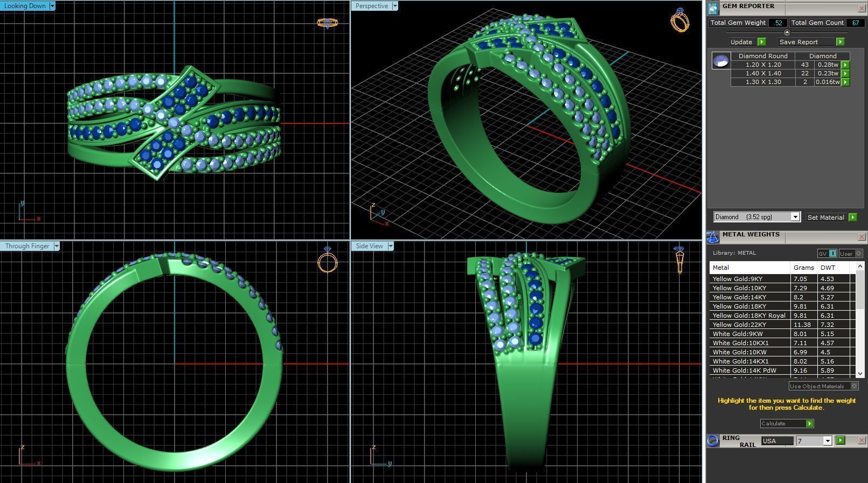Screen dimensions: 868x483
Task: Click the Grams column header
Action: (x=804, y=268)
